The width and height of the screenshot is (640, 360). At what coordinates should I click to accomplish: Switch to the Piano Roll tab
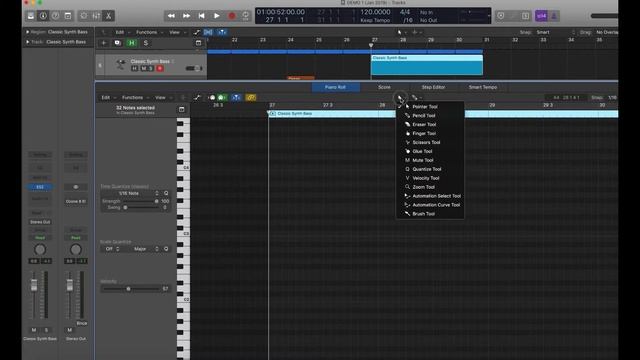(336, 87)
